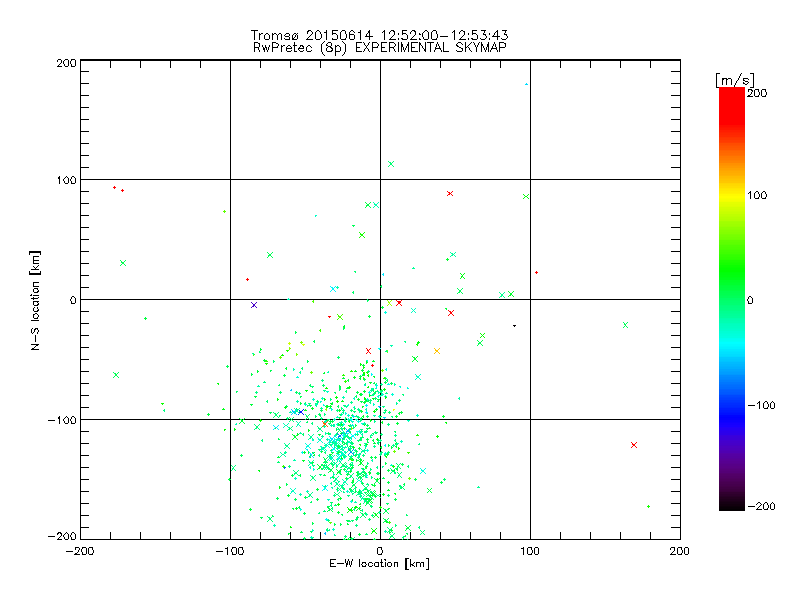
Task: Click the y-axis tick label '0'
Action: 72,300
